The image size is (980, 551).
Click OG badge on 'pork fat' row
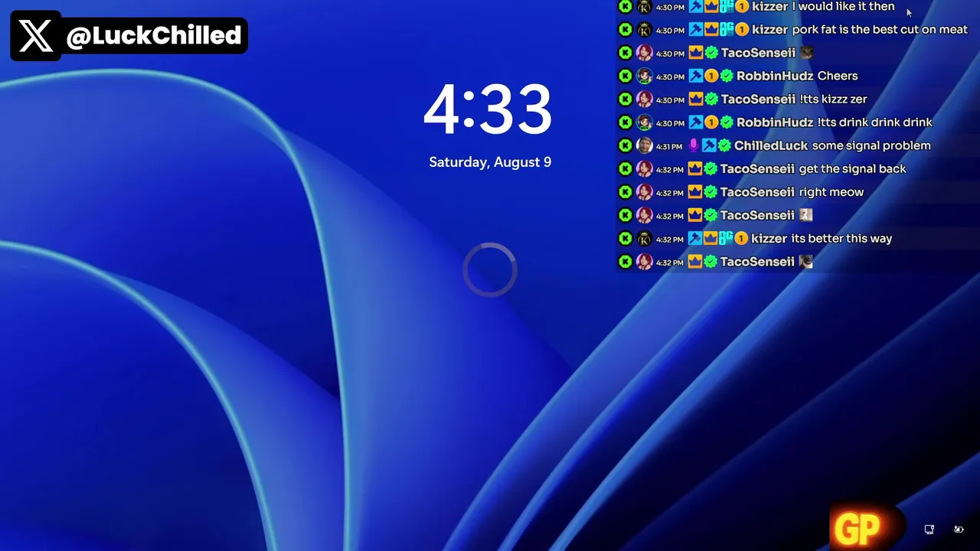pyautogui.click(x=726, y=30)
